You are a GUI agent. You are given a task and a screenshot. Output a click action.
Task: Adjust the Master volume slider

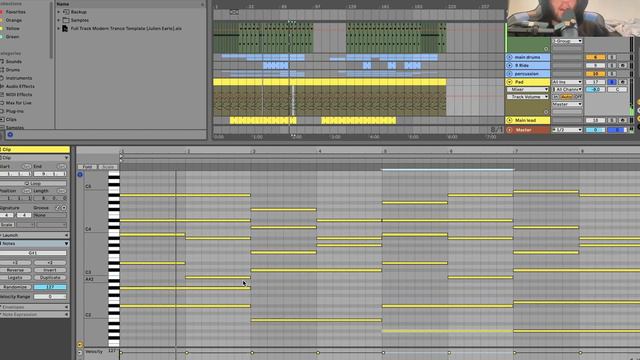click(595, 130)
